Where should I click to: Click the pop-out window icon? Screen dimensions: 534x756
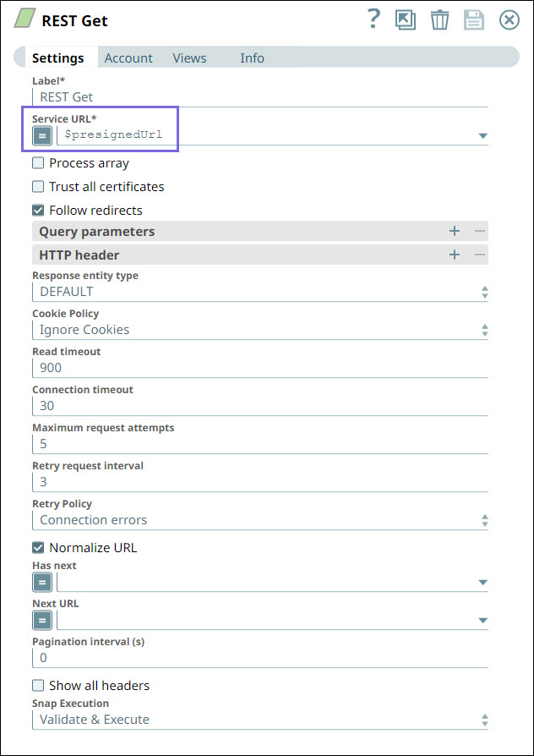click(406, 20)
